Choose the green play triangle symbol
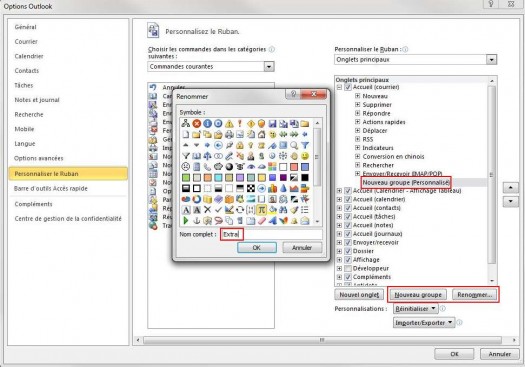The image size is (525, 367). coord(186,221)
